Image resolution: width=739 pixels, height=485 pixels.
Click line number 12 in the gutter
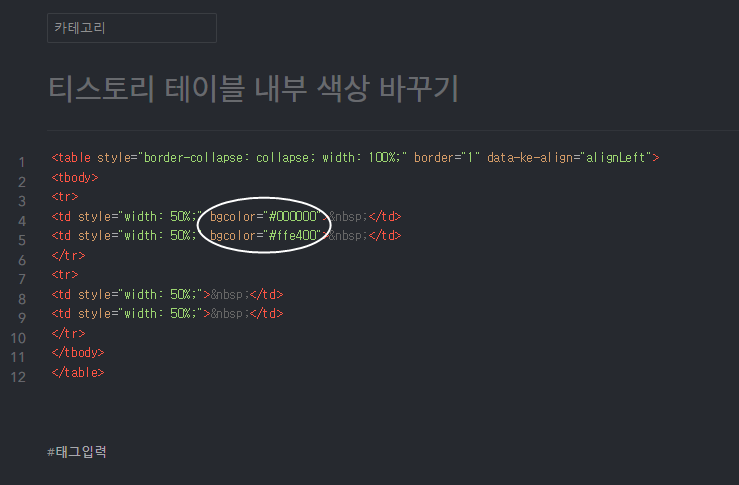[x=18, y=377]
